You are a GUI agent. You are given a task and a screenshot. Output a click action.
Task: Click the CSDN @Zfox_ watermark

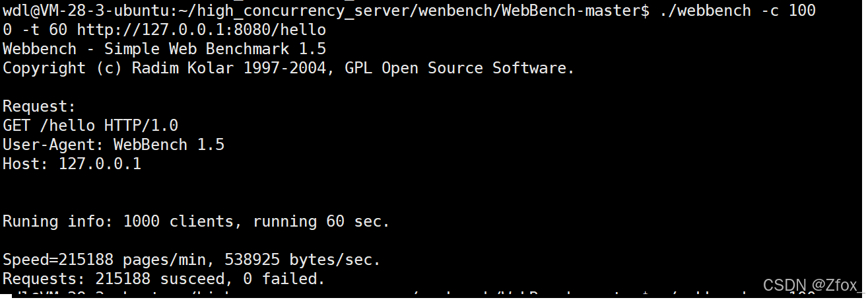tap(812, 285)
